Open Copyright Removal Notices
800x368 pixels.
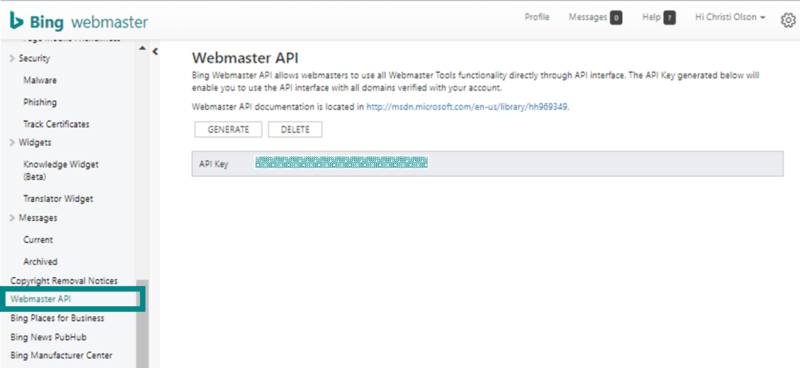point(64,281)
